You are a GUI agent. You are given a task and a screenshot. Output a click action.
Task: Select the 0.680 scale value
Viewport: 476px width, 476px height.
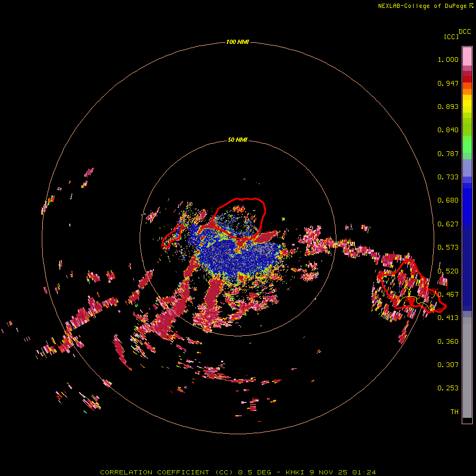pyautogui.click(x=448, y=200)
